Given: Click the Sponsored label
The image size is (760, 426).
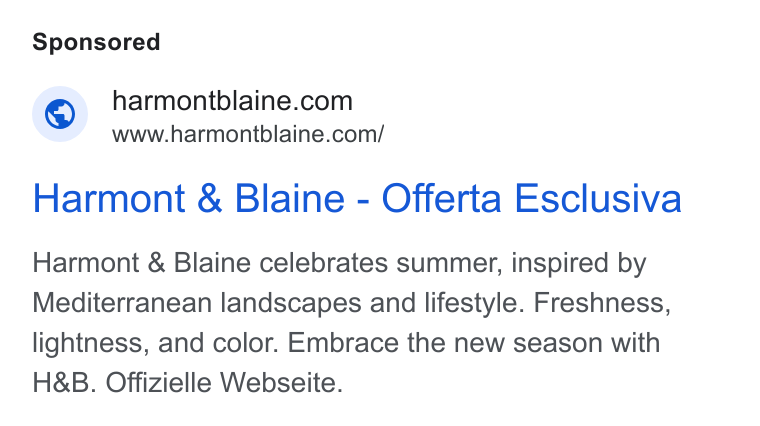Looking at the screenshot, I should (96, 42).
